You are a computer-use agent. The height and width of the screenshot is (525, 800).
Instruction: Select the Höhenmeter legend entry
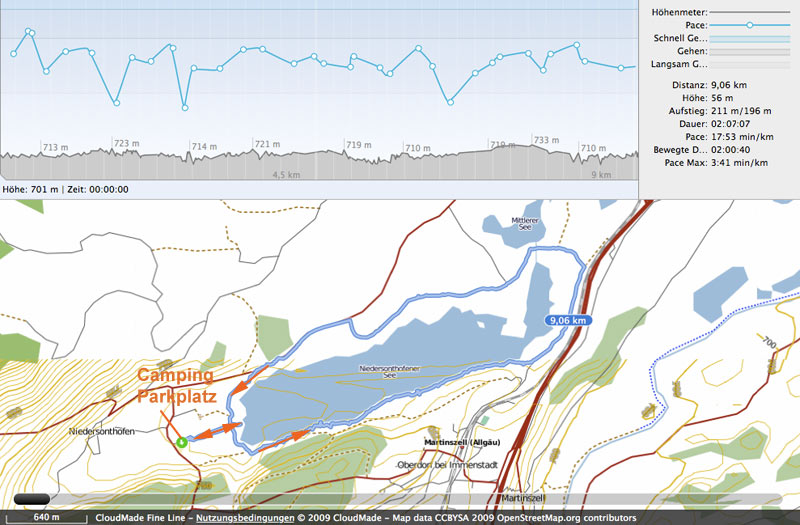pos(721,12)
